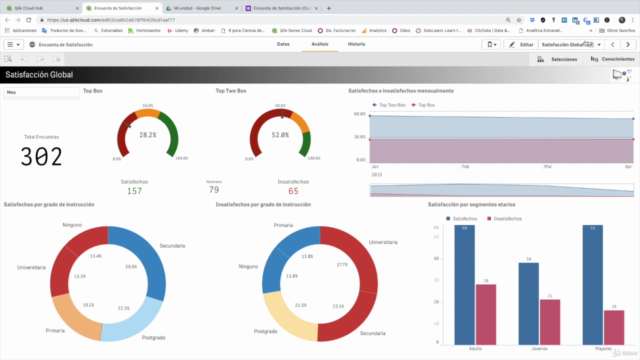Screen dimensions: 640x360
Task: Open the Satisfacción Global sheet selector dropdown
Action: pyautogui.click(x=571, y=44)
